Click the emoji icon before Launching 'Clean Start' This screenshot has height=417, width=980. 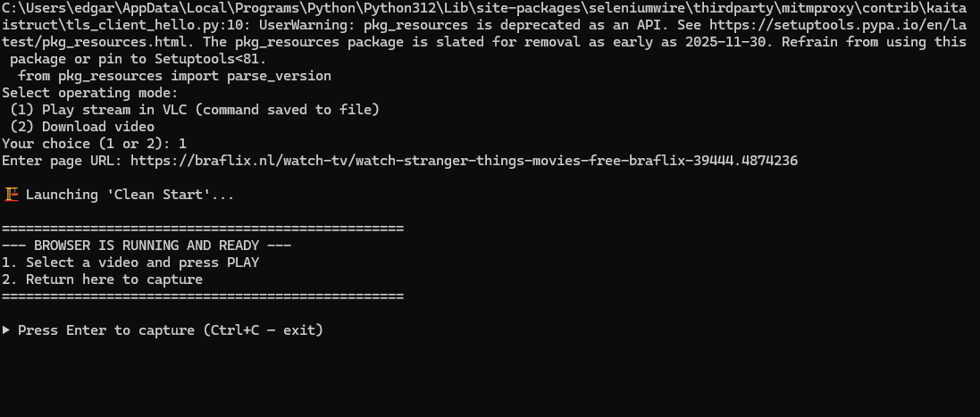12,195
